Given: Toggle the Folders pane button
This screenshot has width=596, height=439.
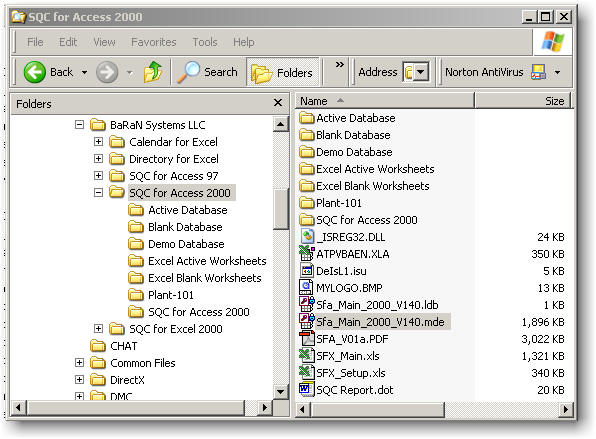Looking at the screenshot, I should tap(282, 72).
